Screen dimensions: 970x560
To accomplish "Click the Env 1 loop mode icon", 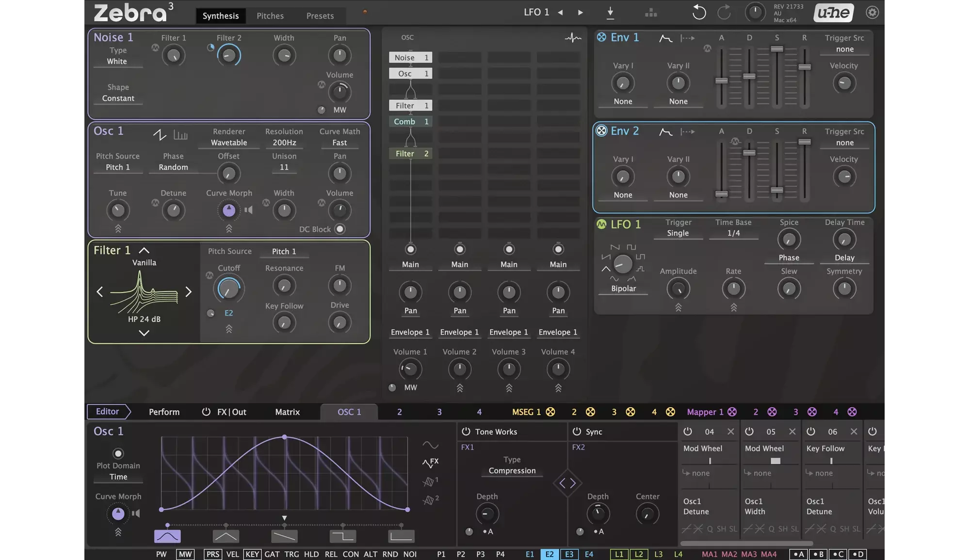I will point(687,38).
